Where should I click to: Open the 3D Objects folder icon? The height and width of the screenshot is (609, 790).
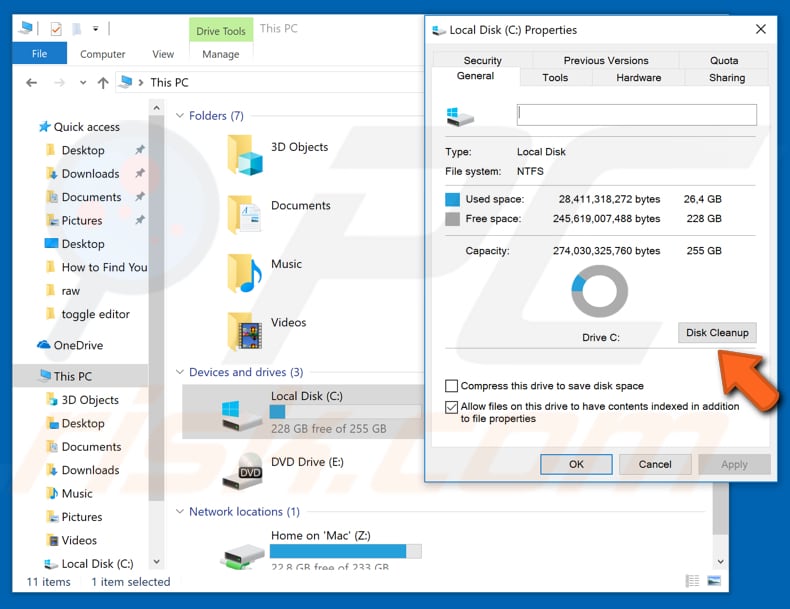click(244, 155)
